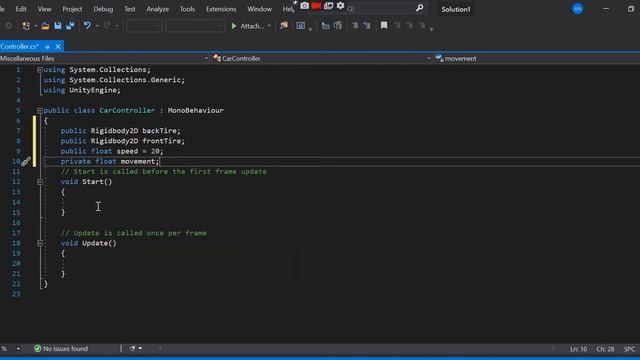Click the text 'frontTire' on line 8

point(161,141)
